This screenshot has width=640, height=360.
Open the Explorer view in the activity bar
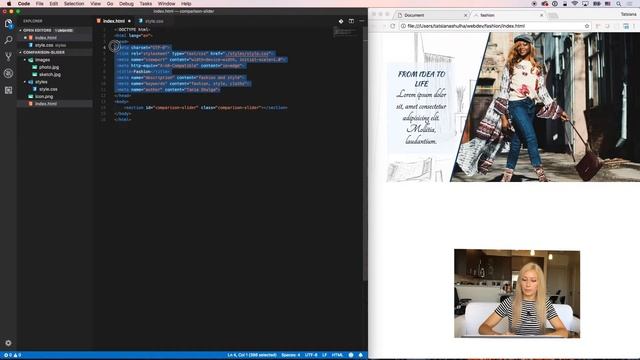click(8, 24)
